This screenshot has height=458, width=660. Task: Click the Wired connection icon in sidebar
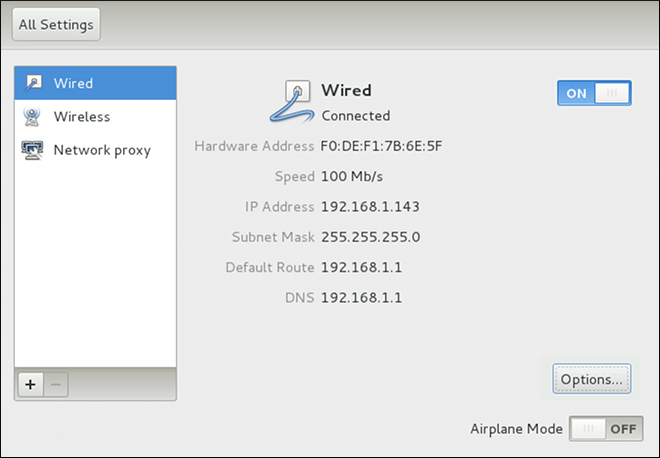[x=32, y=83]
